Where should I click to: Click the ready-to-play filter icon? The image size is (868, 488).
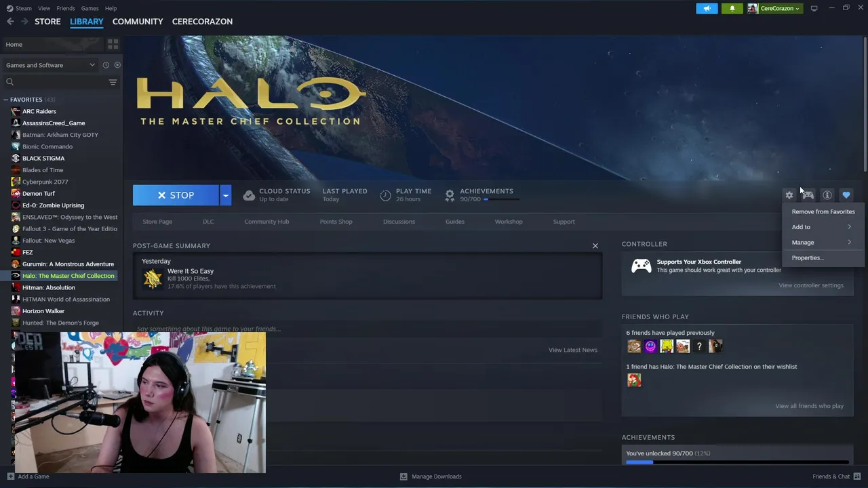(117, 65)
